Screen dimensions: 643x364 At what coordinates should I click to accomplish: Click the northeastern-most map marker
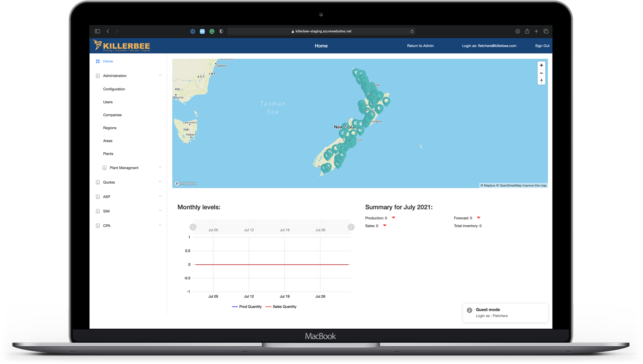click(386, 101)
